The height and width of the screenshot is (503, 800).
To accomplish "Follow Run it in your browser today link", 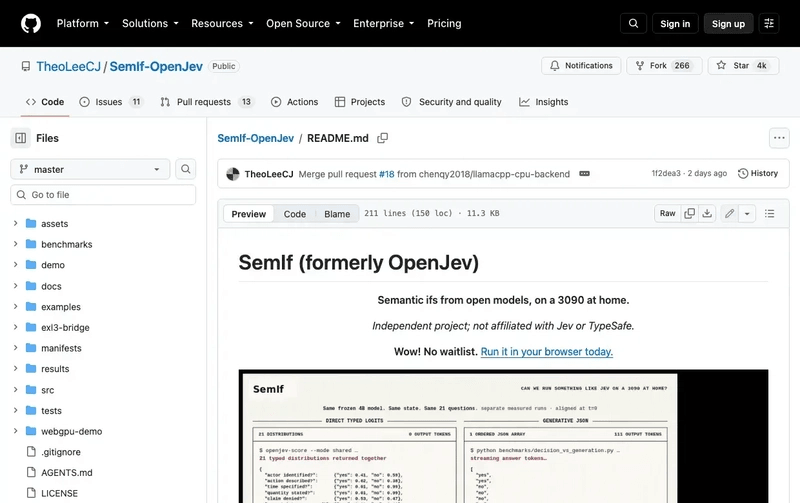I will (547, 351).
